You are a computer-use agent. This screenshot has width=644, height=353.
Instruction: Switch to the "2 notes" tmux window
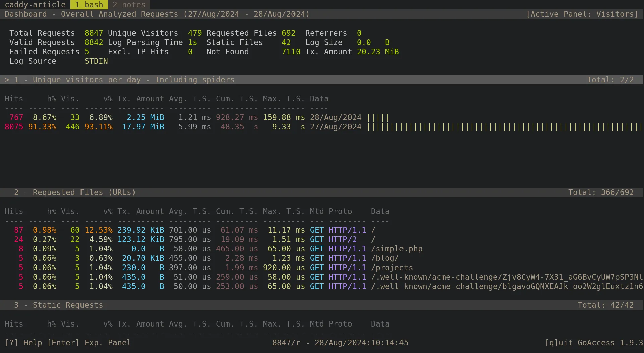129,5
